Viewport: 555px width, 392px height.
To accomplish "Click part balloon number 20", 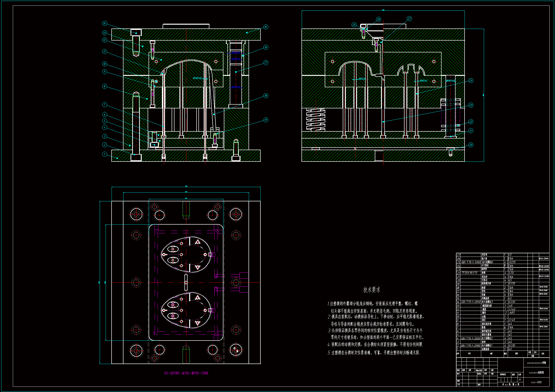I will [470, 145].
